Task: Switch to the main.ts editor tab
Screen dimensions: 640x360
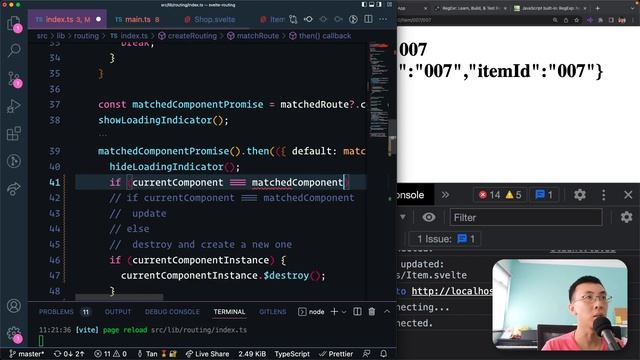Action: 138,19
